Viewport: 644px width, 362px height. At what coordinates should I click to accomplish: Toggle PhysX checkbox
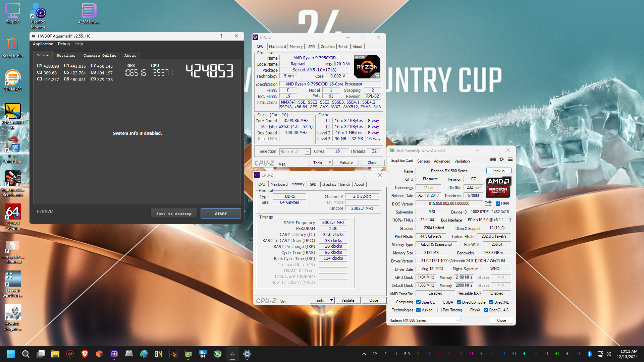pyautogui.click(x=467, y=310)
